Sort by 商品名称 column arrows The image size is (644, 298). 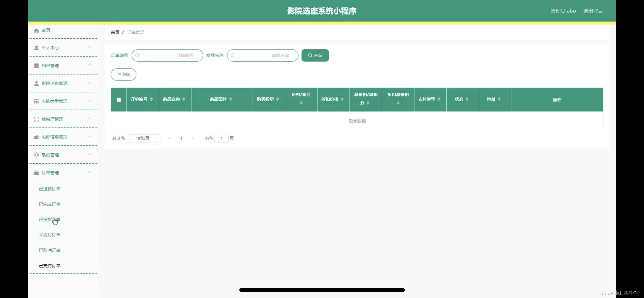pos(184,99)
